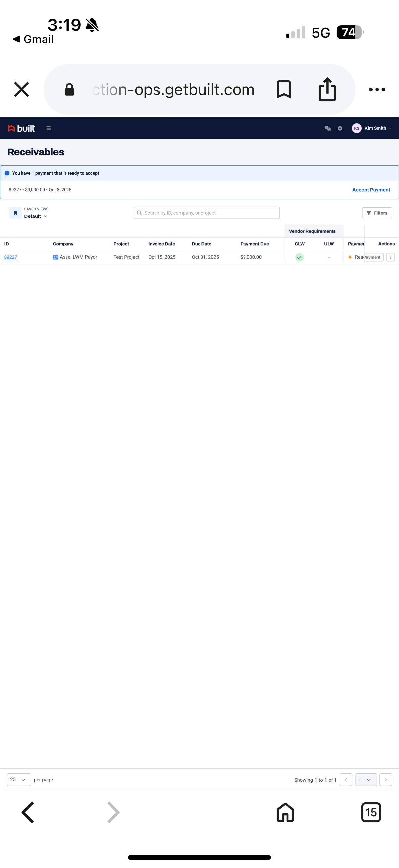399x868 pixels.
Task: Navigate back with browser back arrow
Action: click(x=28, y=812)
